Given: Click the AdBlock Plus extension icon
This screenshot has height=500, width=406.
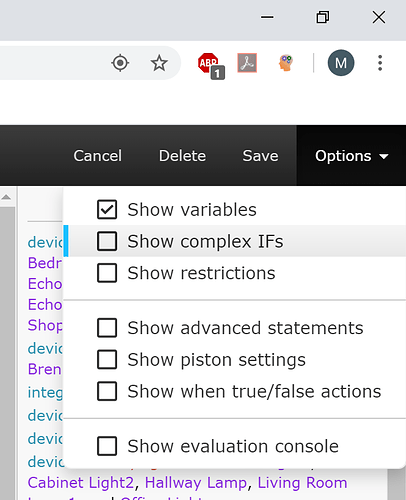Looking at the screenshot, I should click(x=211, y=65).
